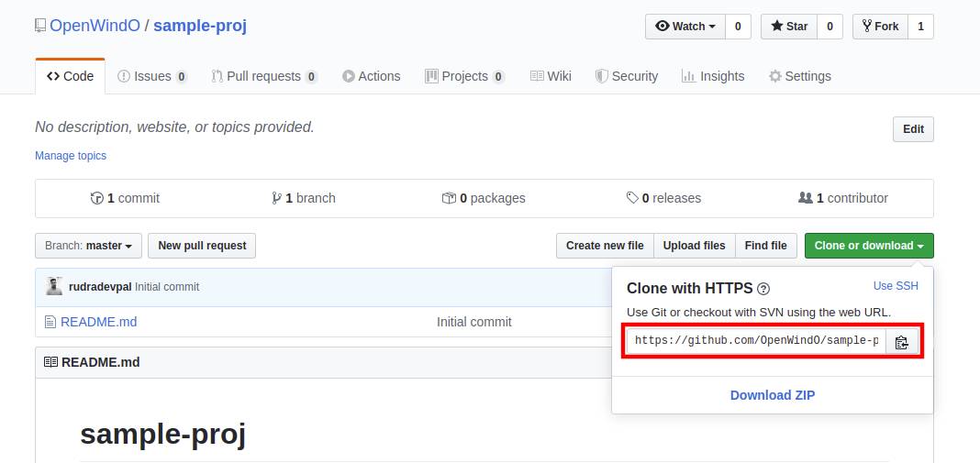Go to the Wiki tab

pos(551,76)
